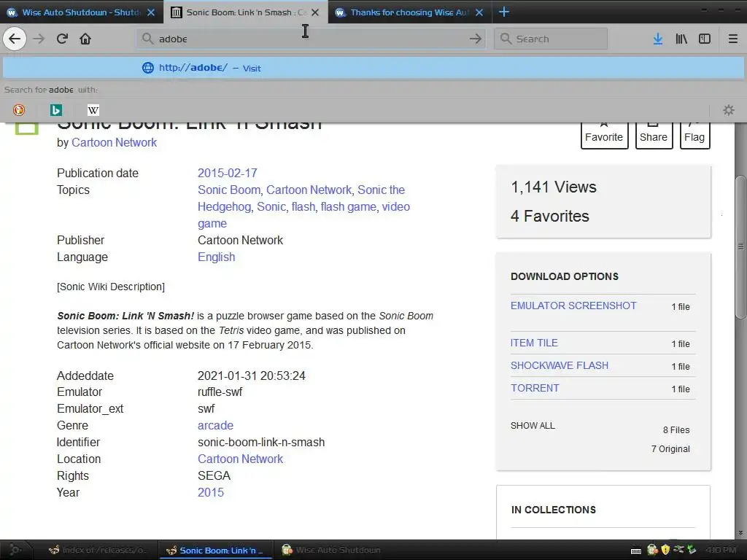Click the go arrow in the URL bar

[x=475, y=39]
